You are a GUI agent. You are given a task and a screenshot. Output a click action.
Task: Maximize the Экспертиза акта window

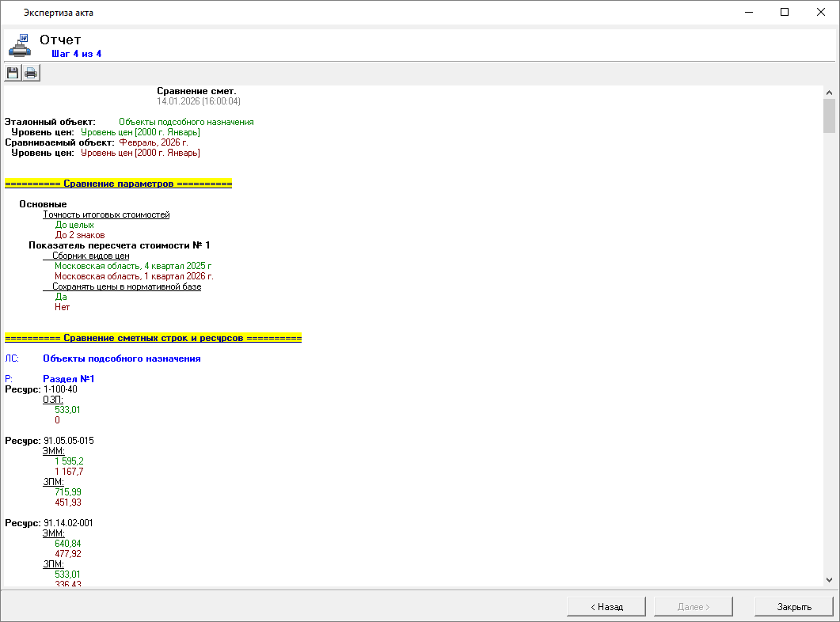tap(785, 12)
